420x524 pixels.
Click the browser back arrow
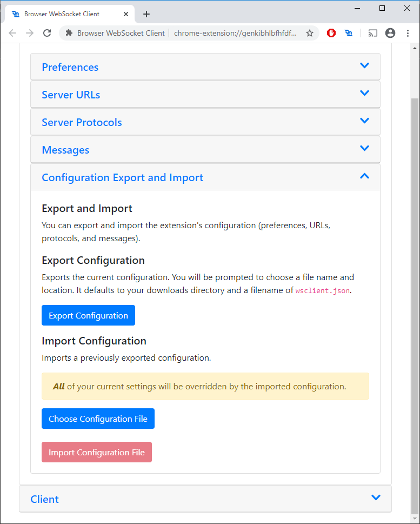(x=12, y=33)
